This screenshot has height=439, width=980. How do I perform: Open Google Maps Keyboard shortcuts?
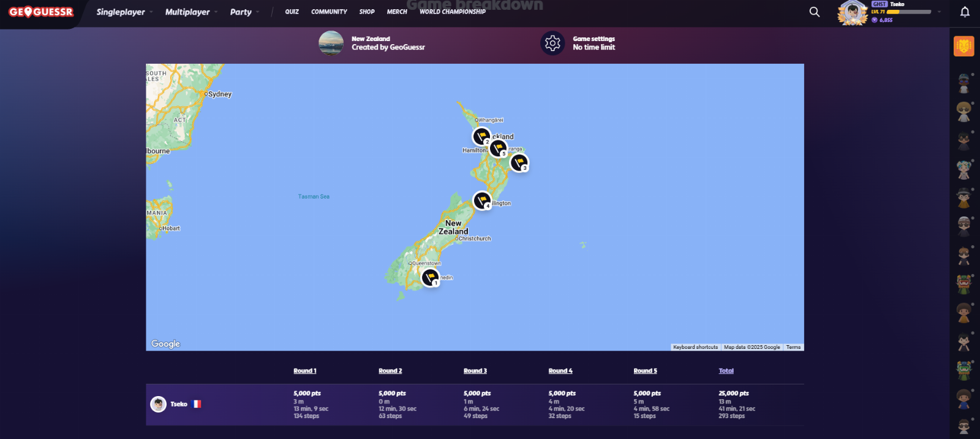[x=695, y=347]
